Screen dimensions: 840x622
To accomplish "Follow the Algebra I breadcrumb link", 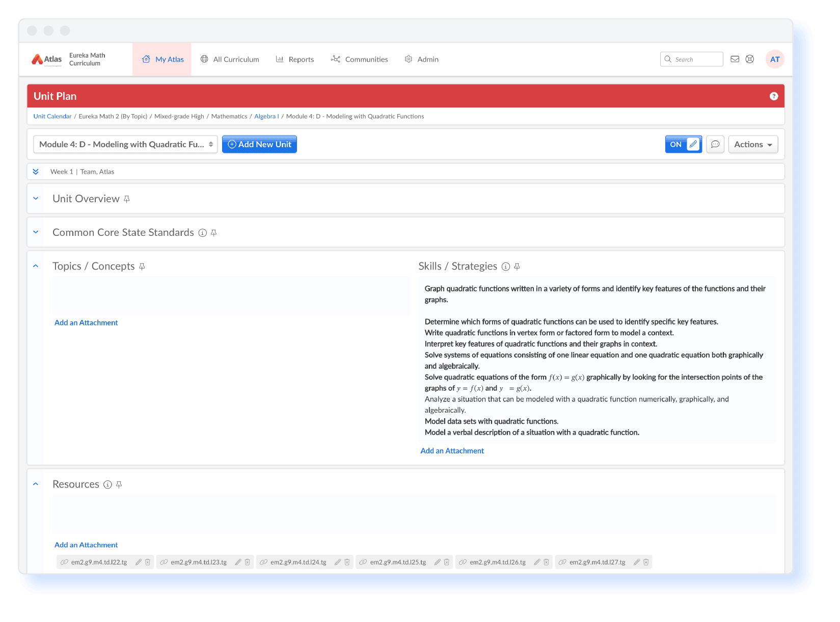I will pyautogui.click(x=266, y=116).
